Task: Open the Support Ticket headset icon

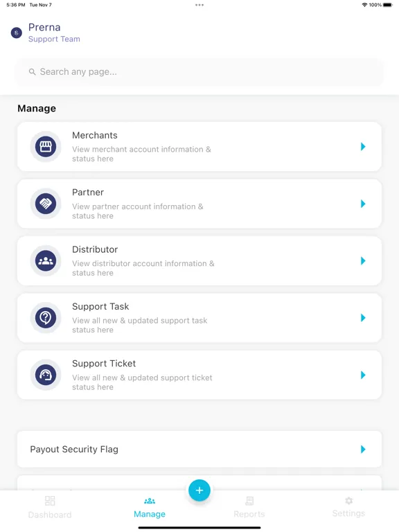Action: point(46,375)
